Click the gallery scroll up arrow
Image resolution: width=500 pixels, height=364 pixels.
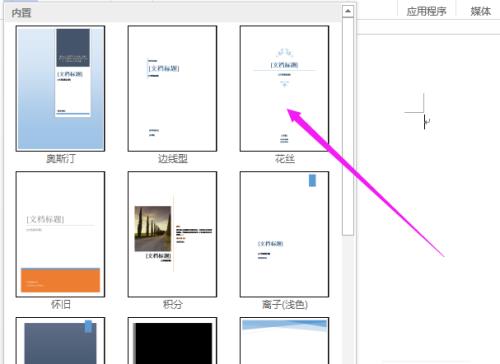pos(348,11)
